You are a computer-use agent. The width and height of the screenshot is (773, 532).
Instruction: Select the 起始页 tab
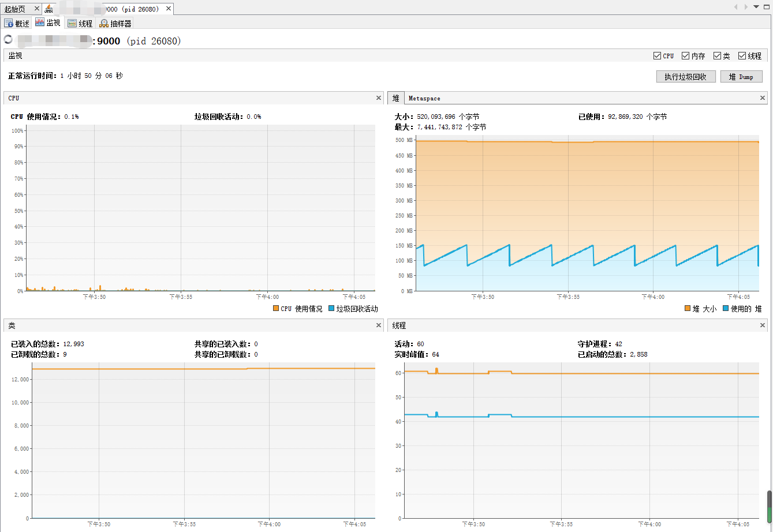pyautogui.click(x=14, y=9)
